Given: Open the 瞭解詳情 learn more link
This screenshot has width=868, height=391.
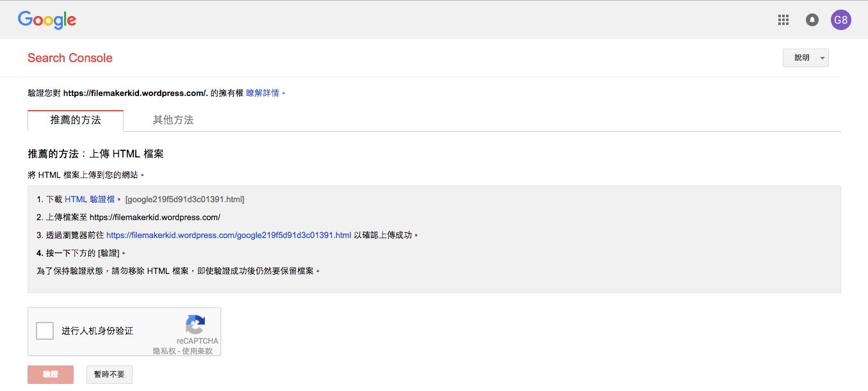Looking at the screenshot, I should pos(263,93).
